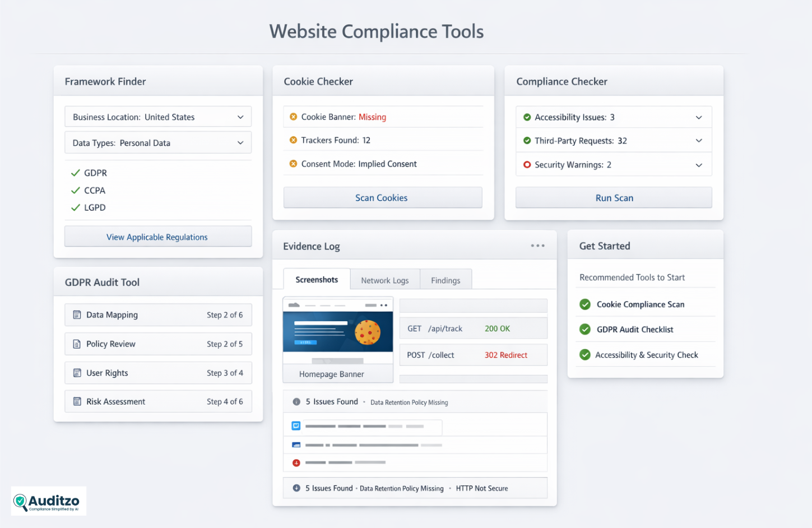Open the Evidence Log three-dot menu
This screenshot has width=812, height=528.
tap(537, 246)
